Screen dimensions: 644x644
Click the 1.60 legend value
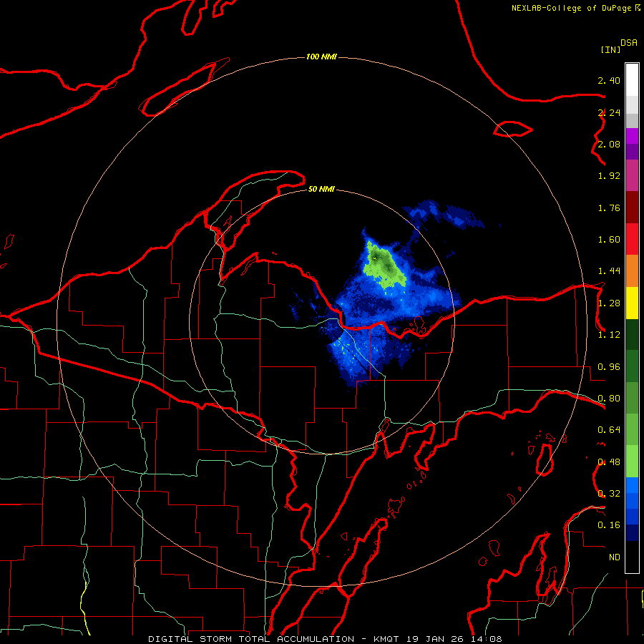point(609,240)
